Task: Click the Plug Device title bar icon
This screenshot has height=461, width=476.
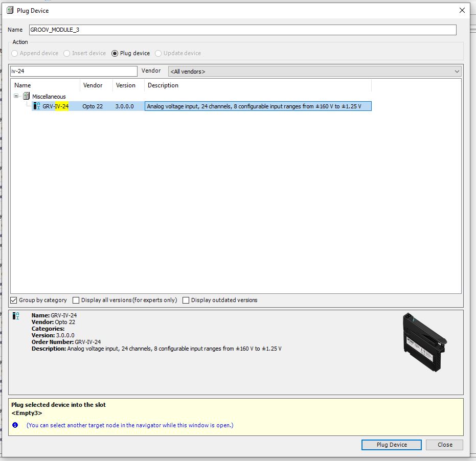Action: 10,10
